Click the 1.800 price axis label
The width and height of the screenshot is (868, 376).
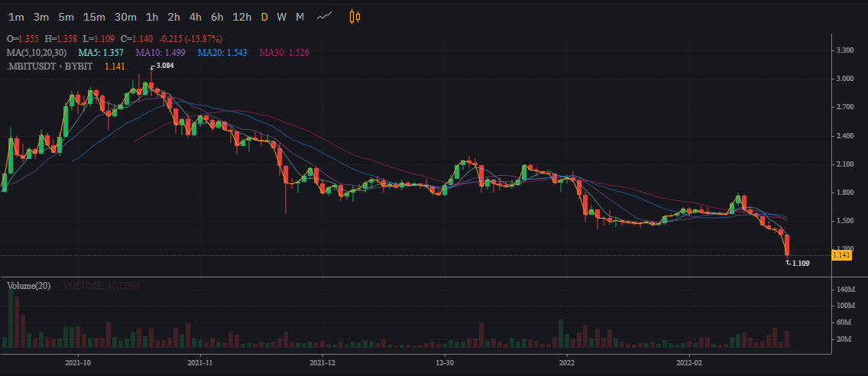point(845,193)
